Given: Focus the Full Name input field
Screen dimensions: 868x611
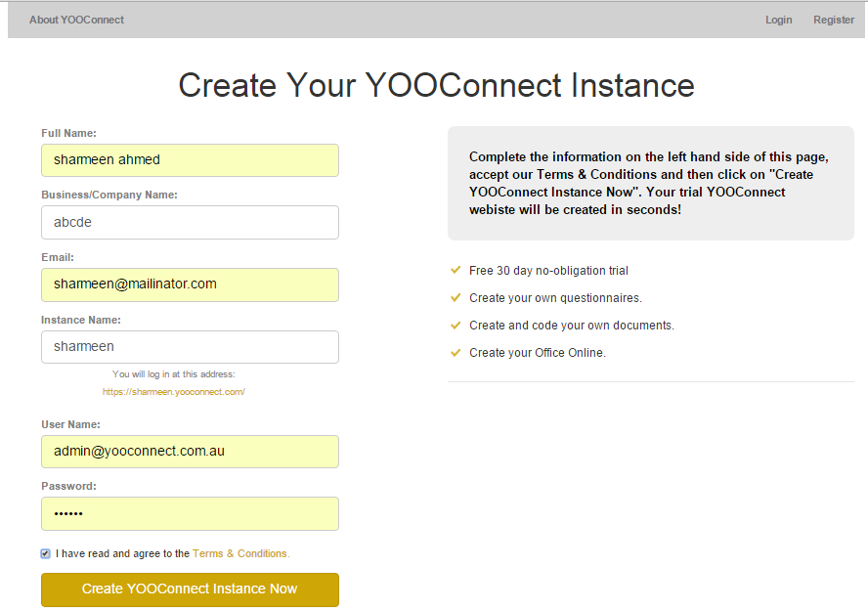Looking at the screenshot, I should tap(190, 160).
